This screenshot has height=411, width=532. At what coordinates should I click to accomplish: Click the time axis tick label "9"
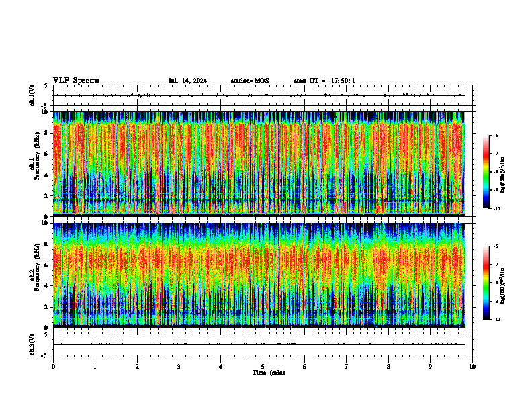point(430,367)
